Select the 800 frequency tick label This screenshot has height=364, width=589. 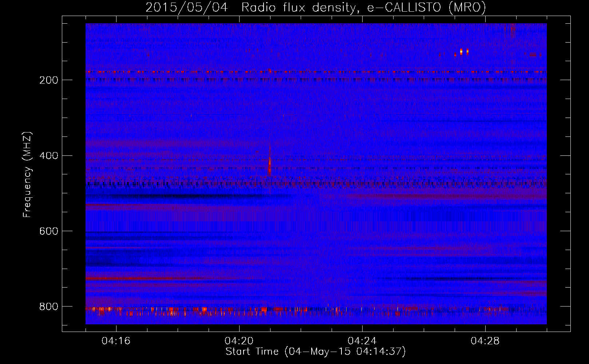tap(49, 306)
